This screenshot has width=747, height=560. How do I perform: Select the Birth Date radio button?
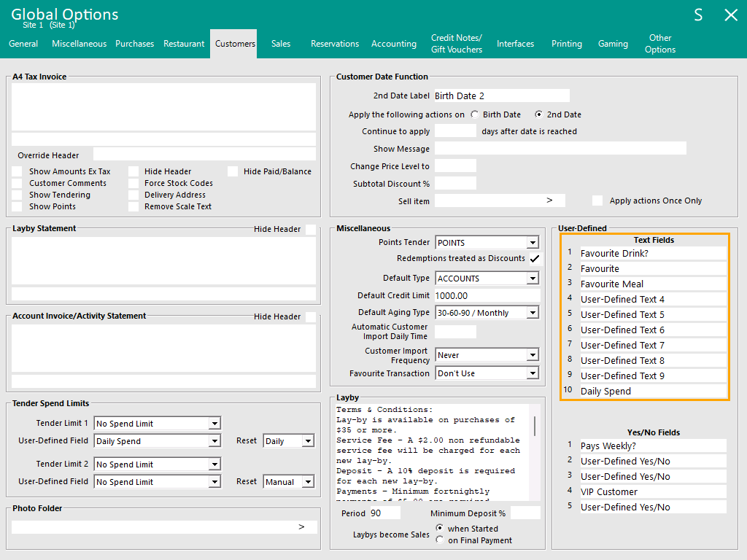(475, 114)
